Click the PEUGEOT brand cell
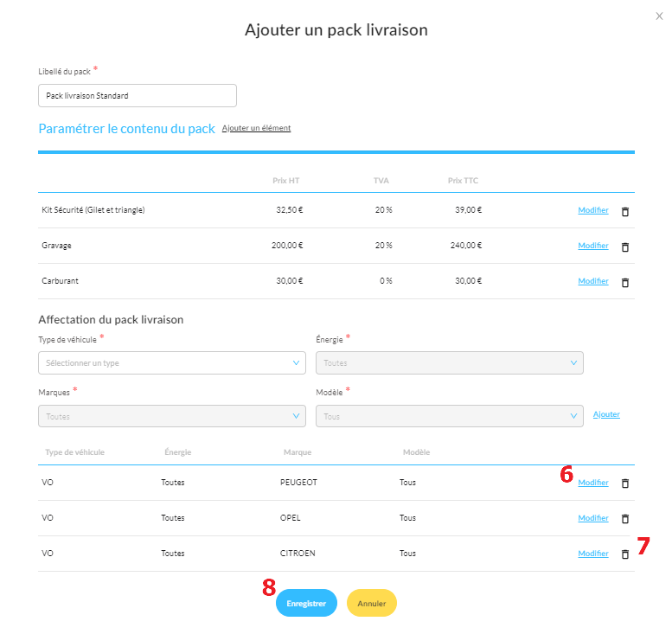 (x=298, y=483)
